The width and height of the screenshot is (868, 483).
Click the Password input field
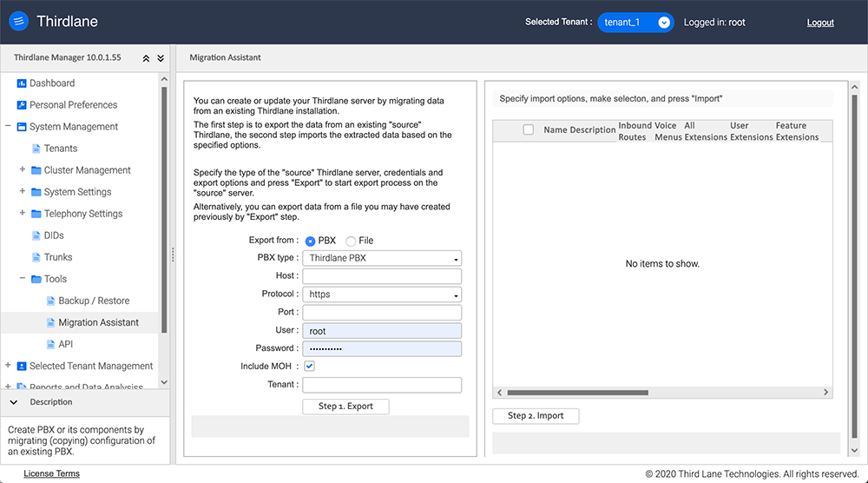tap(382, 348)
